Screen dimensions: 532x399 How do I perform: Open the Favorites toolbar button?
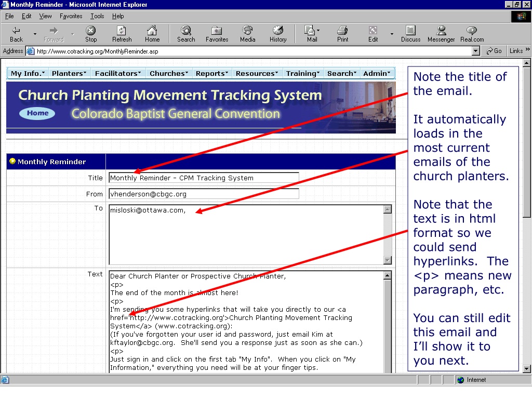coord(217,34)
